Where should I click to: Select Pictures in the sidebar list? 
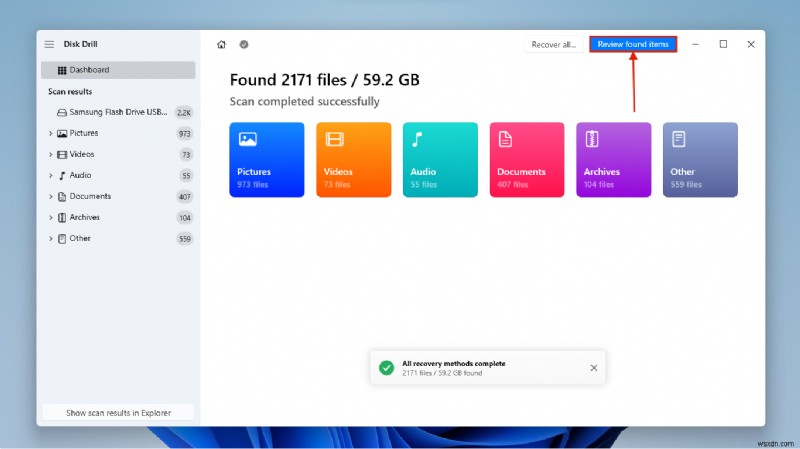(118, 133)
